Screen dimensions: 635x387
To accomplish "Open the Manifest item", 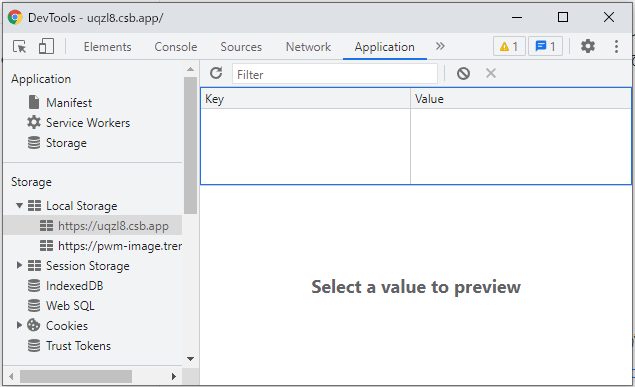I will [69, 103].
